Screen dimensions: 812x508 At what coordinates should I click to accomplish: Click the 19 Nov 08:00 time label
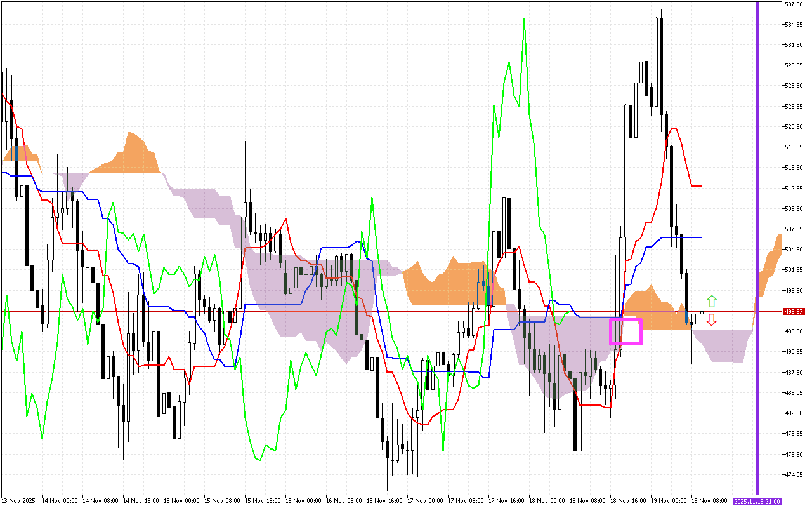pyautogui.click(x=709, y=501)
